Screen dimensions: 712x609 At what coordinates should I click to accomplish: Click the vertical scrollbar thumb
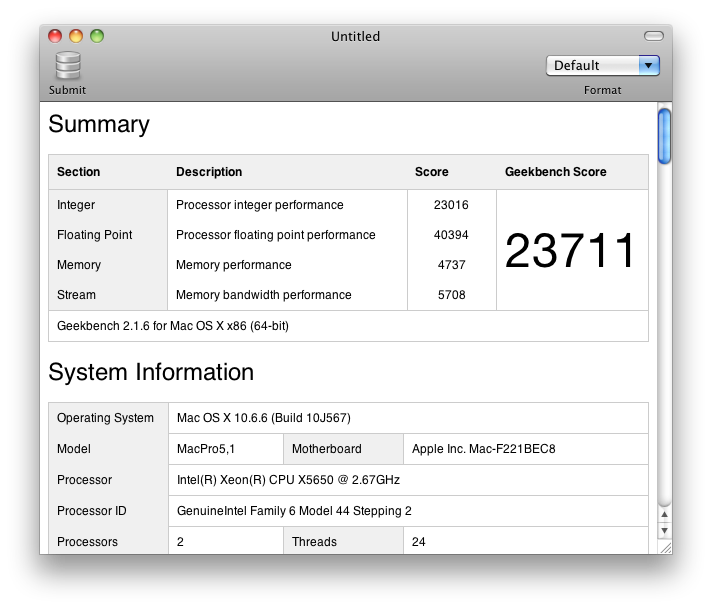[x=664, y=136]
